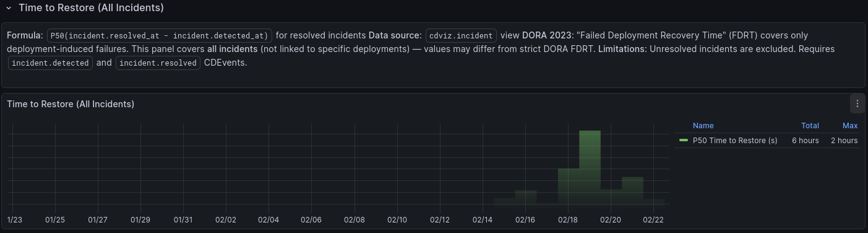This screenshot has height=233, width=868.
Task: Sort legend by Max column
Action: click(x=850, y=125)
